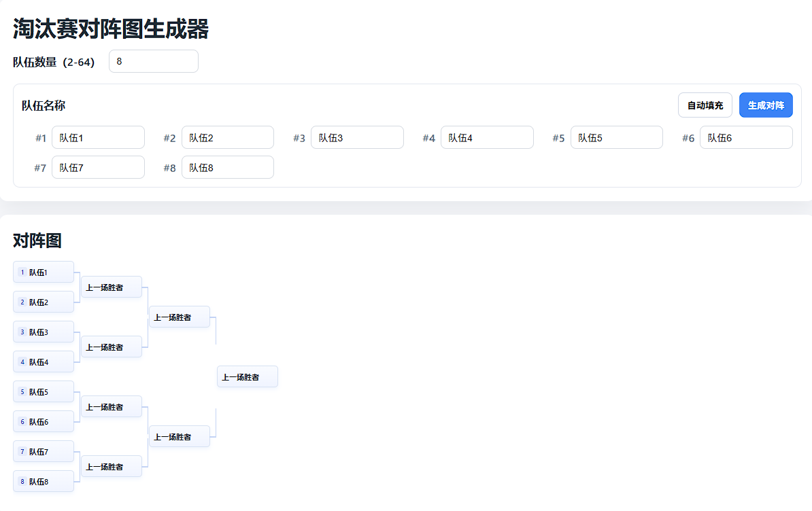Select bracket slot 队伍4 seed 4
The image size is (812, 511).
(x=44, y=362)
